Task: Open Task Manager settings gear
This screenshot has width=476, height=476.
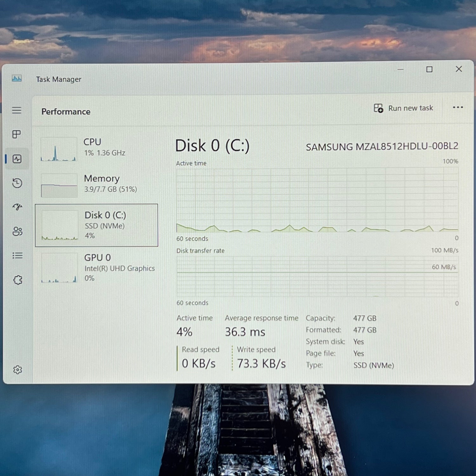Action: point(18,370)
